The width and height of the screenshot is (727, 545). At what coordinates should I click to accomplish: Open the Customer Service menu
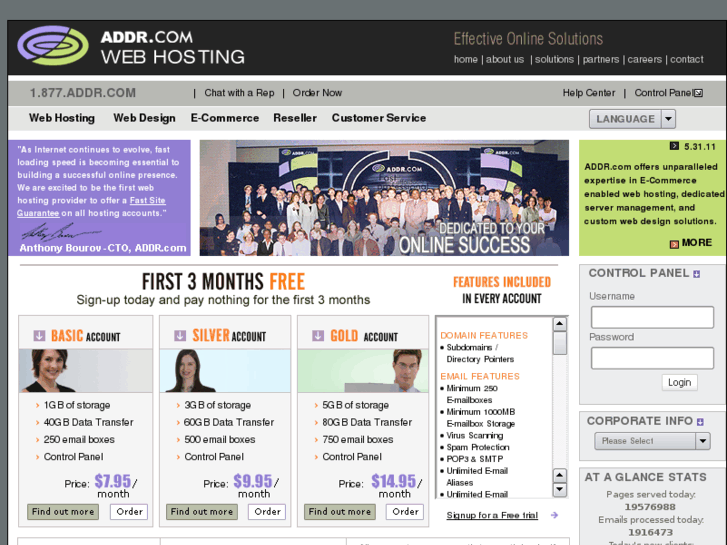379,118
